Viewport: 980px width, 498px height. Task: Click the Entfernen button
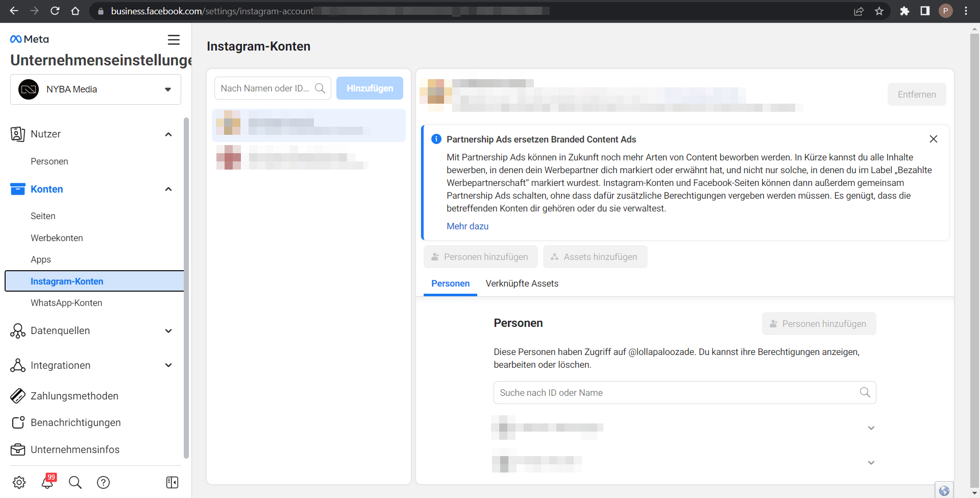point(917,94)
